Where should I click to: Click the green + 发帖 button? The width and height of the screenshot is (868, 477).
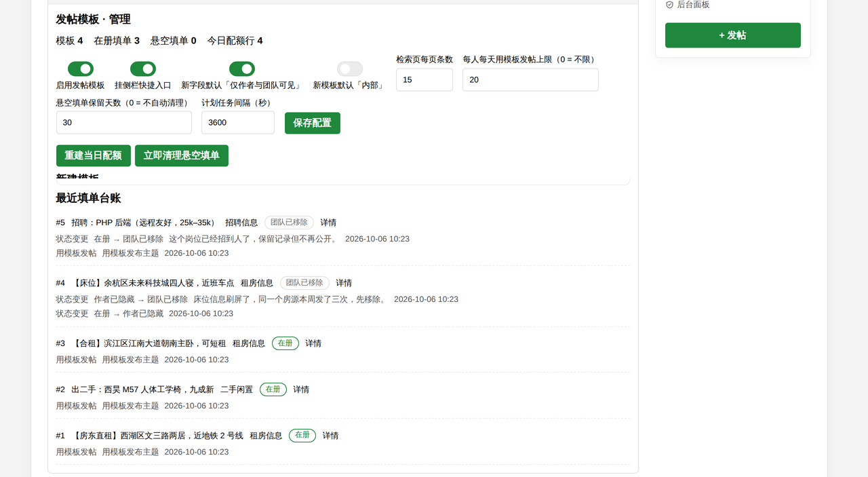click(733, 35)
